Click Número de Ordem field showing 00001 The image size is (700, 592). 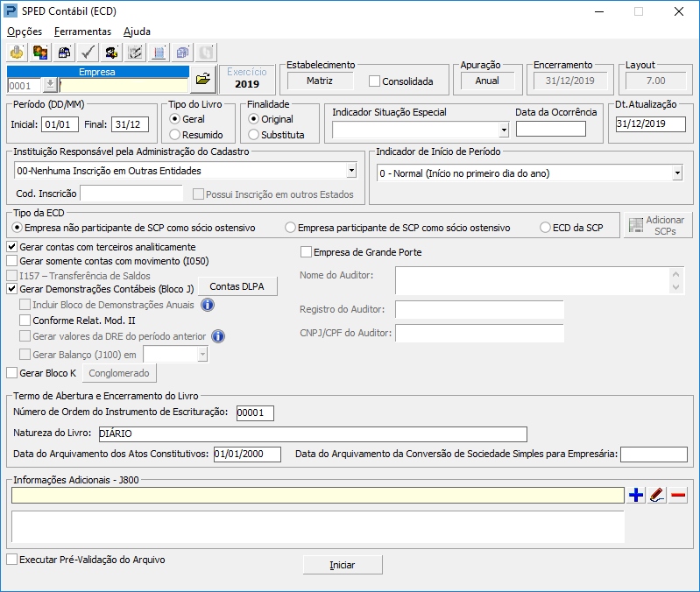coord(255,413)
